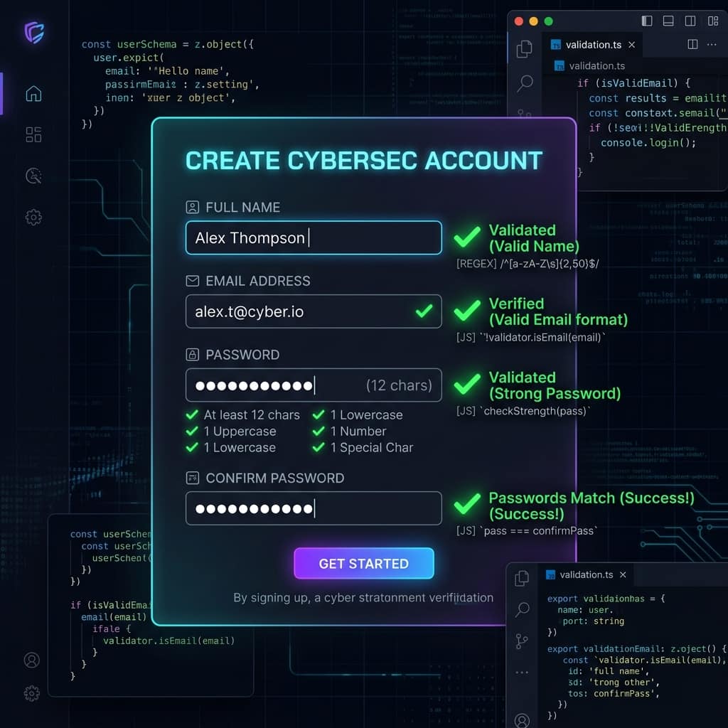The width and height of the screenshot is (728, 728).
Task: Open customize layout icon in editor titlebar
Action: (712, 21)
